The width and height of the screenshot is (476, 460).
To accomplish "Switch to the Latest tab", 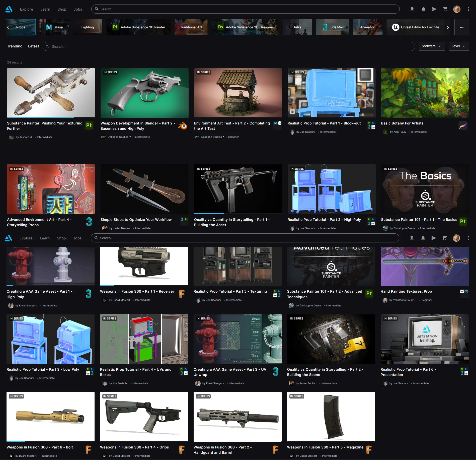I will click(34, 46).
